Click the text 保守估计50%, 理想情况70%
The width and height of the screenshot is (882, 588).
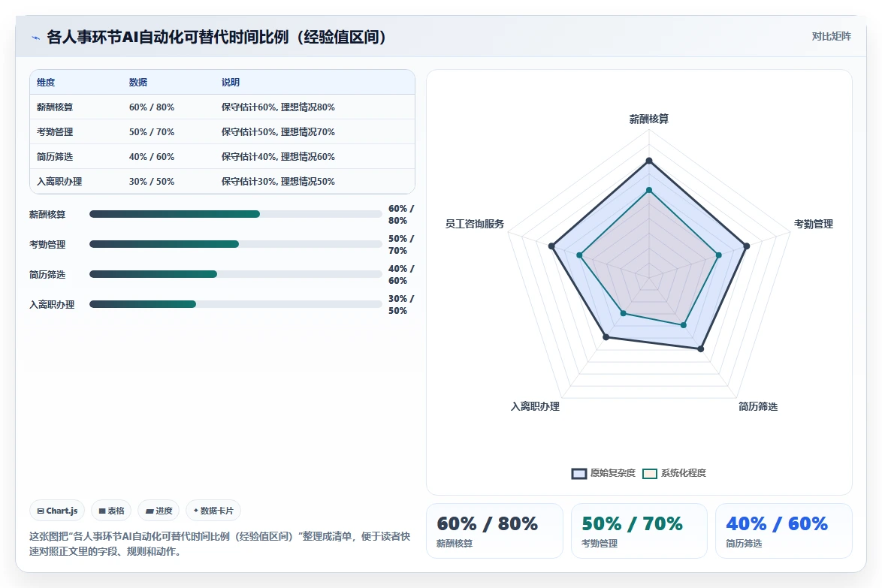(x=278, y=131)
